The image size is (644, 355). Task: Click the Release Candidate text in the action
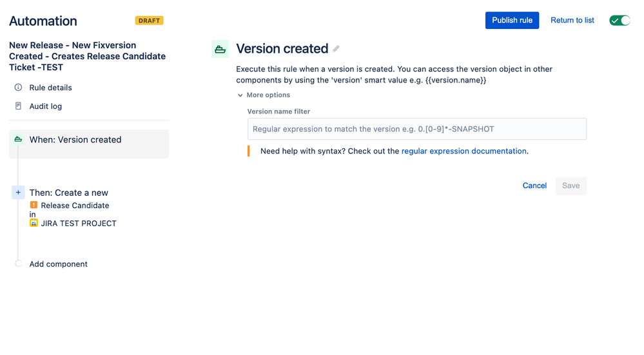click(x=75, y=205)
